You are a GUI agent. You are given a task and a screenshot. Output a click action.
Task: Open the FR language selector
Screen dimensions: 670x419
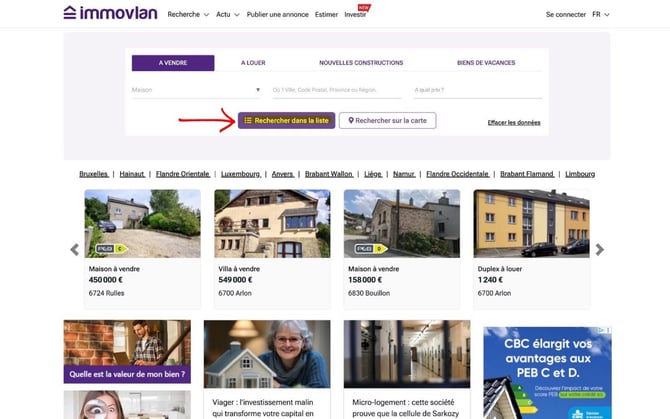[600, 15]
